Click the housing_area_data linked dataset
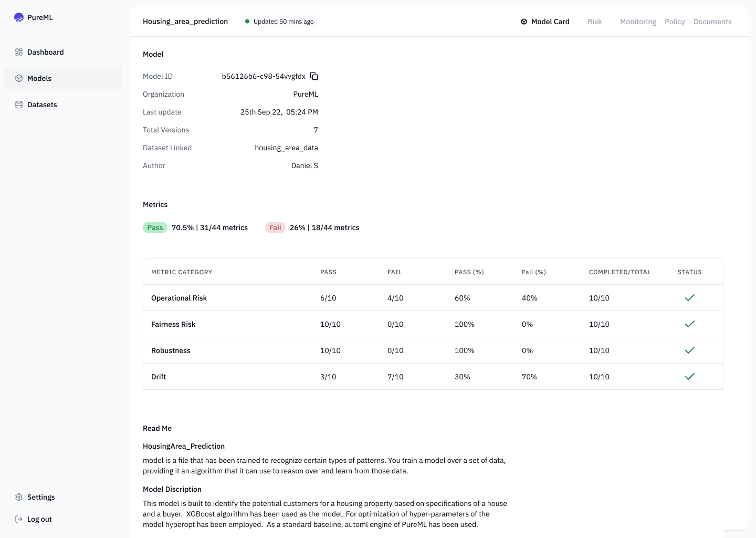This screenshot has height=538, width=756. [286, 148]
